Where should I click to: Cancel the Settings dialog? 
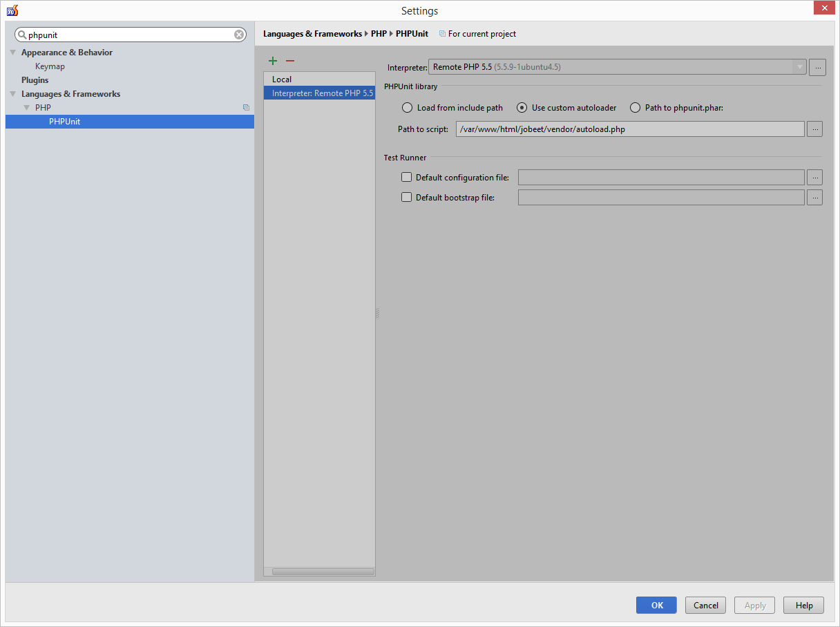coord(706,605)
